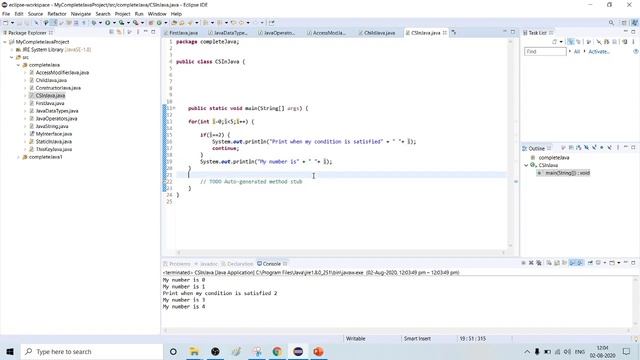Open the File Explorer taskbar icon

click(x=194, y=351)
